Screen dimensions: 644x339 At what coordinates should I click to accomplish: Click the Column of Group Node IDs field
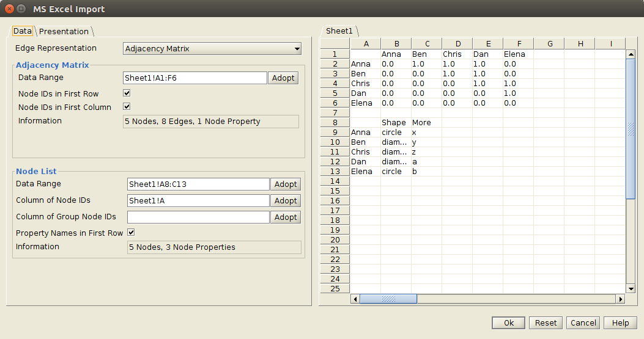click(198, 217)
